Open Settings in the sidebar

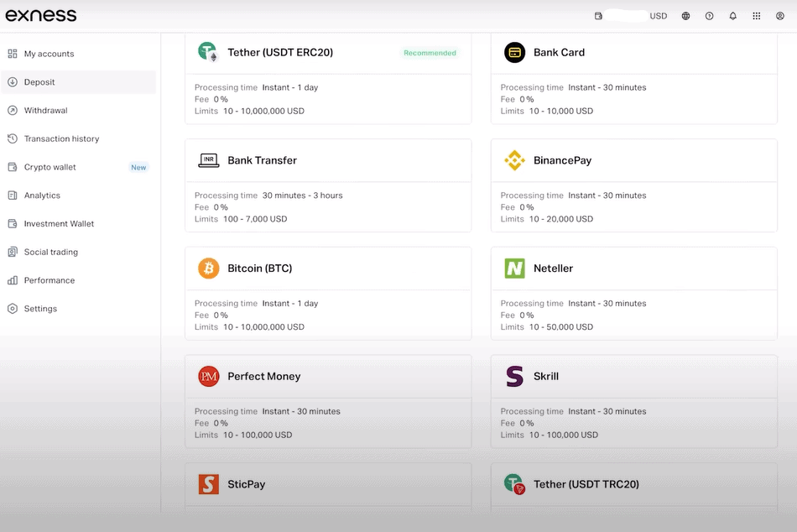click(x=40, y=309)
